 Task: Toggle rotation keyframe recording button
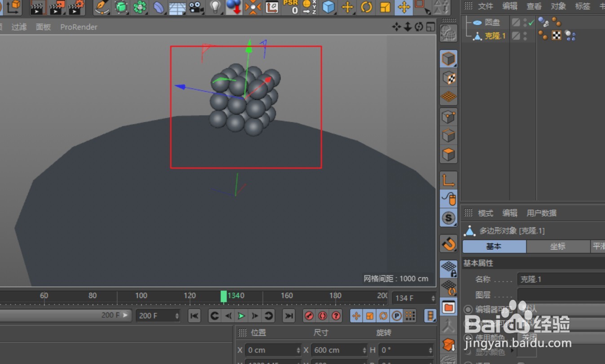pos(383,315)
